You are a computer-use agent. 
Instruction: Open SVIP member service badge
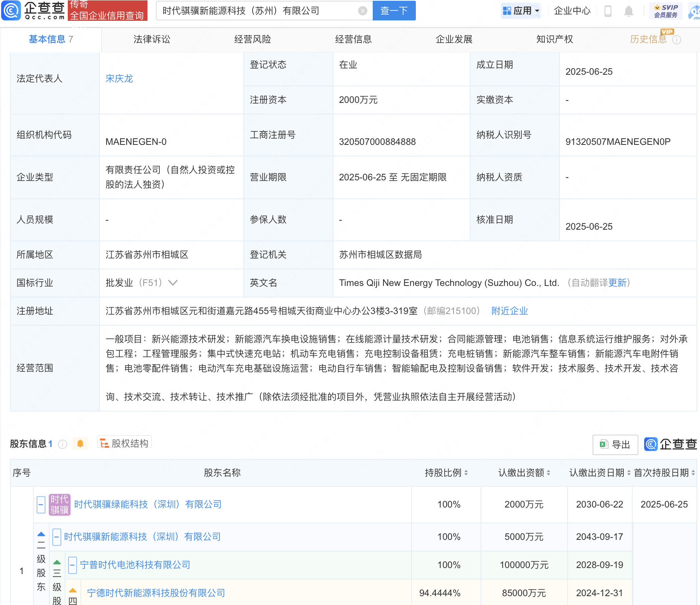click(x=666, y=11)
